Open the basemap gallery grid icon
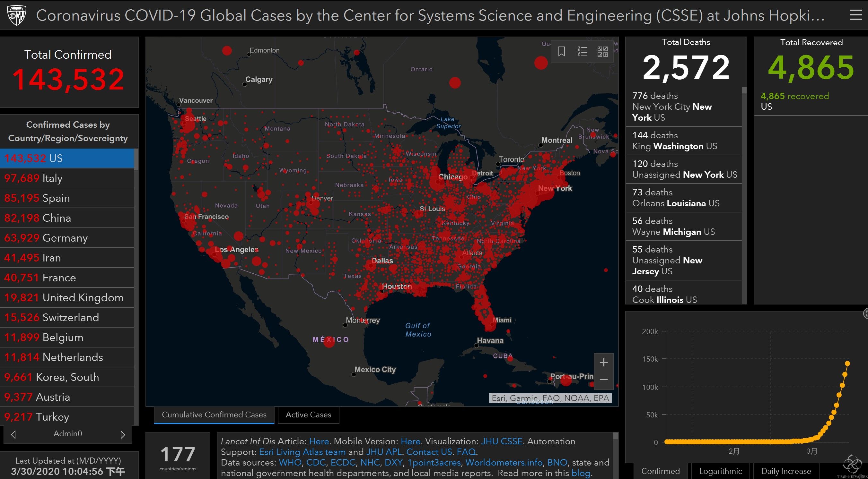The image size is (868, 479). [x=602, y=52]
